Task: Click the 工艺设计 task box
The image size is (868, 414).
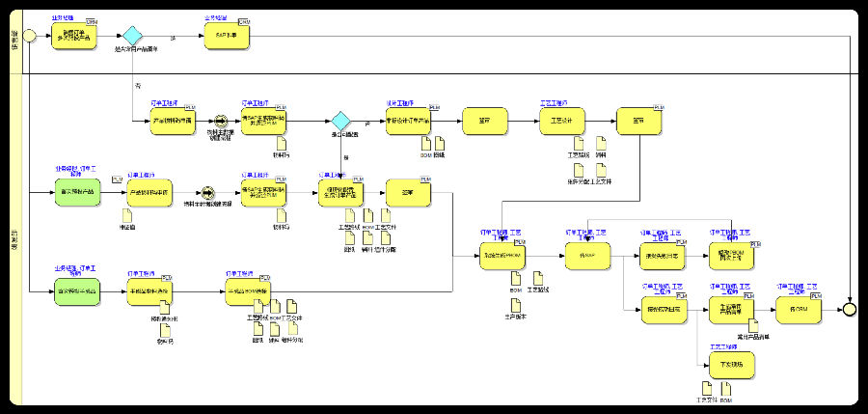Action: coord(562,121)
